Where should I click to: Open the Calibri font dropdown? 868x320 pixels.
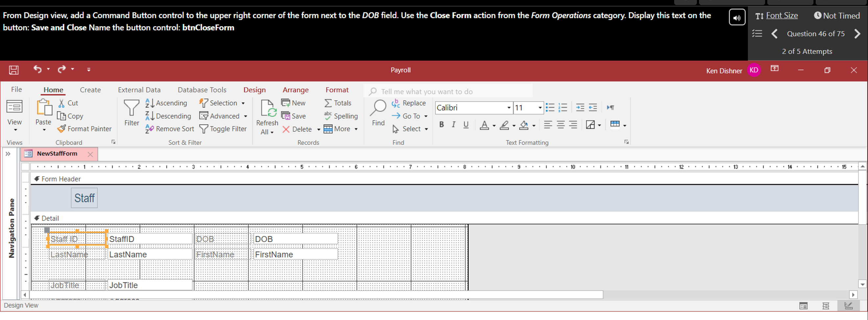coord(509,108)
